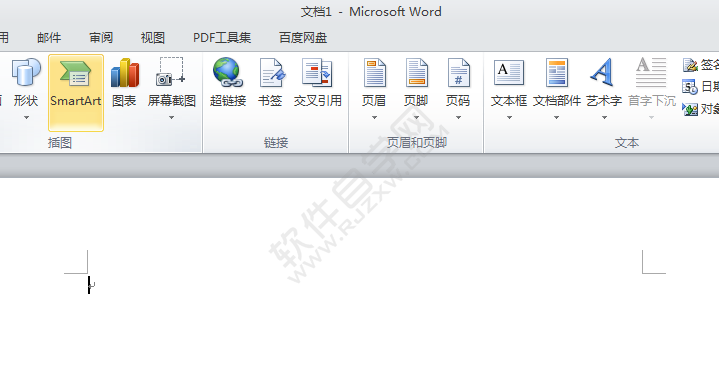Screen dimensions: 719x389
Task: Expand the Text Box dropdown arrow
Action: pyautogui.click(x=509, y=118)
